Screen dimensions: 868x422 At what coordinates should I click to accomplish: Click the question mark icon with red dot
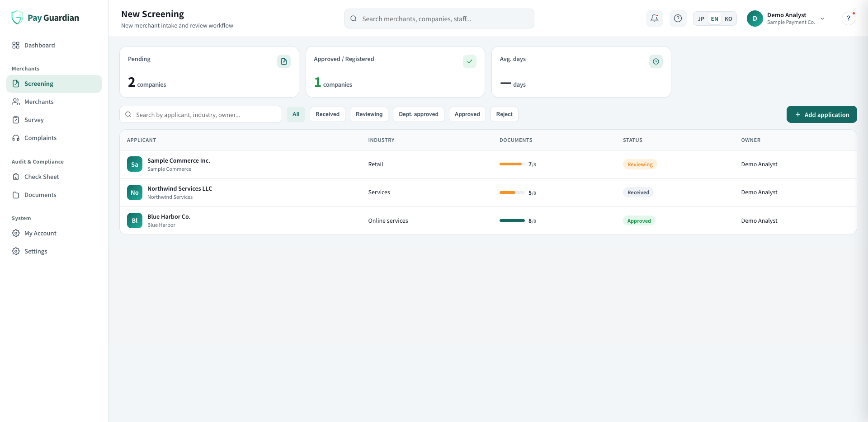coord(849,19)
